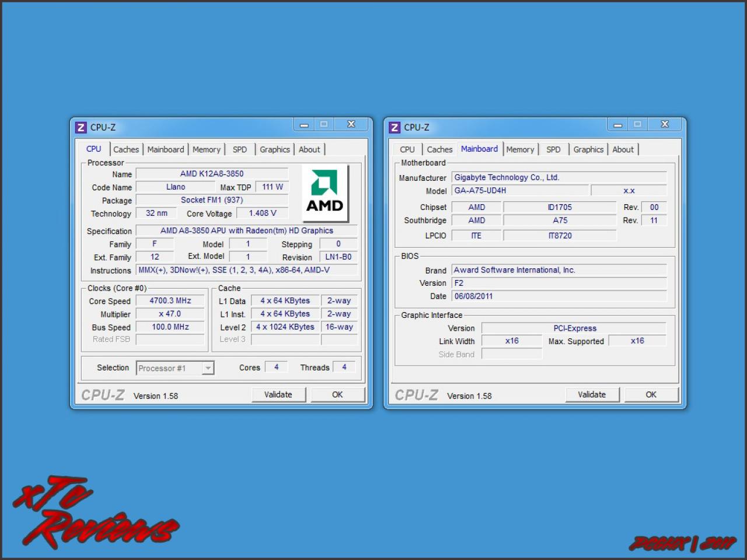Open About tab in right CPU-Z window
Screen dimensions: 747x560
coord(623,149)
